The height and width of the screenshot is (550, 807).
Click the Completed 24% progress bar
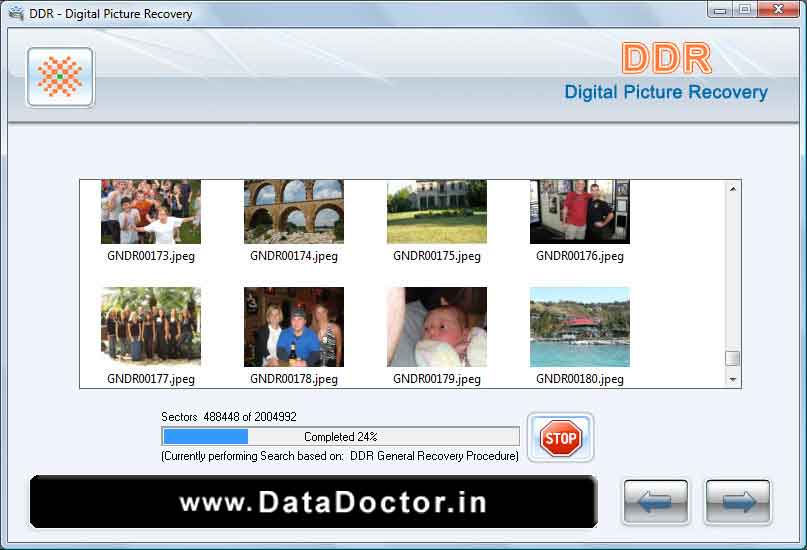click(340, 436)
